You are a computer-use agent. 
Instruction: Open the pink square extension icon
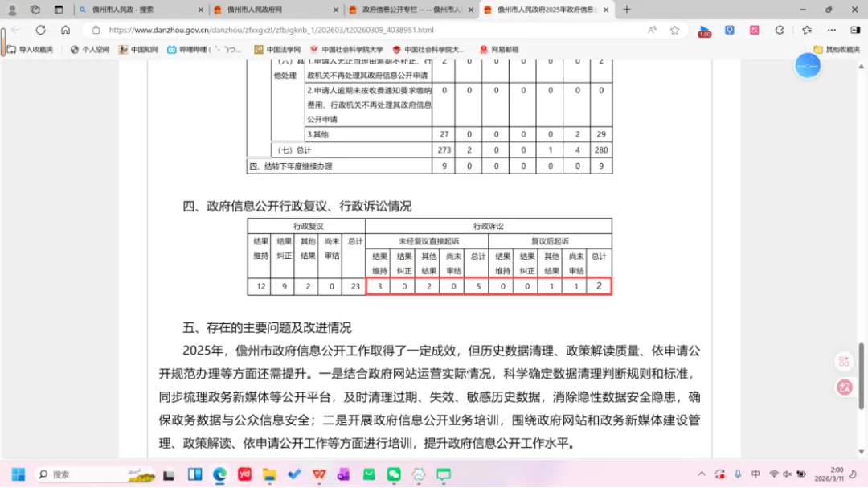click(x=755, y=30)
